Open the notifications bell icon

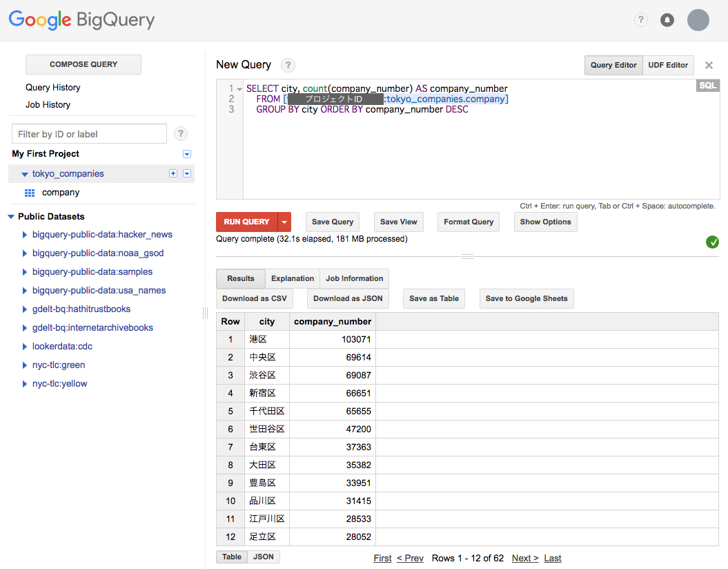pos(667,20)
